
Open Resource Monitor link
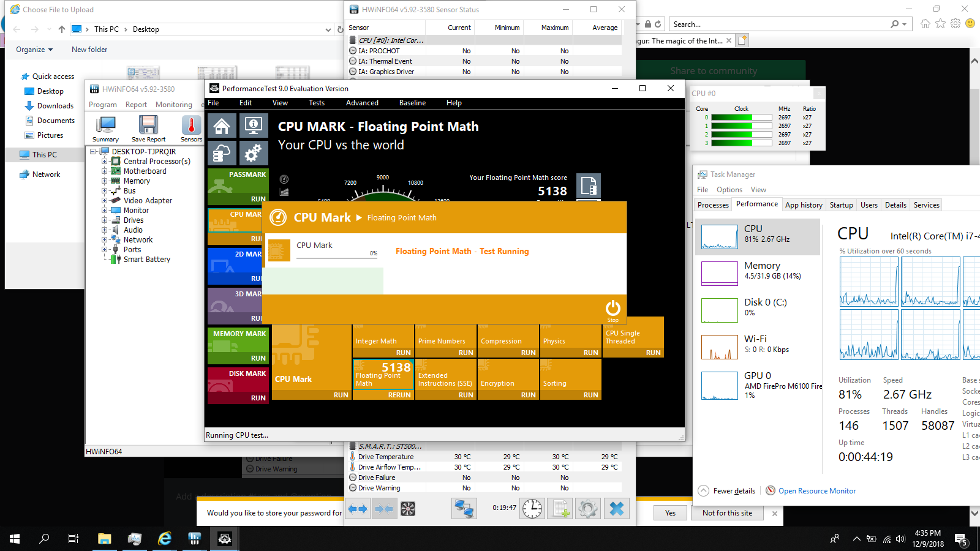(x=816, y=491)
